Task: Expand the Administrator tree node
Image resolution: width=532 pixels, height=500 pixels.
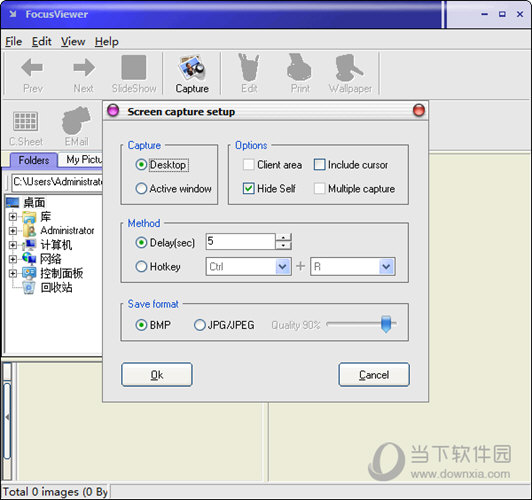Action: pos(13,231)
